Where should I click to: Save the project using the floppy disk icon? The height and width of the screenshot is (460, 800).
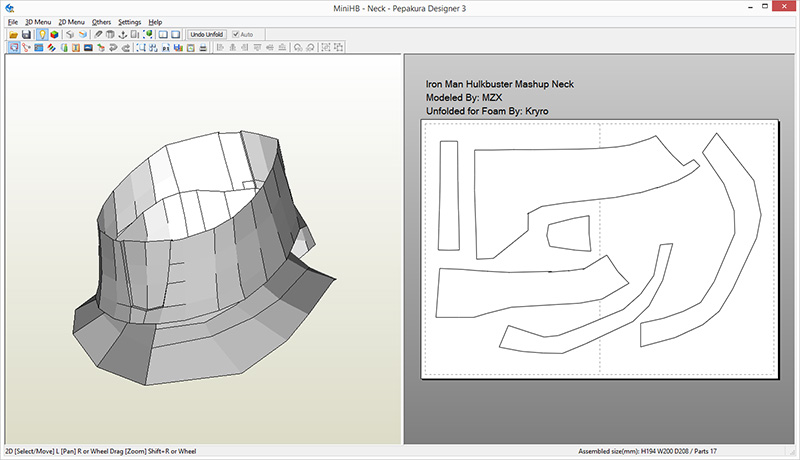pos(26,35)
